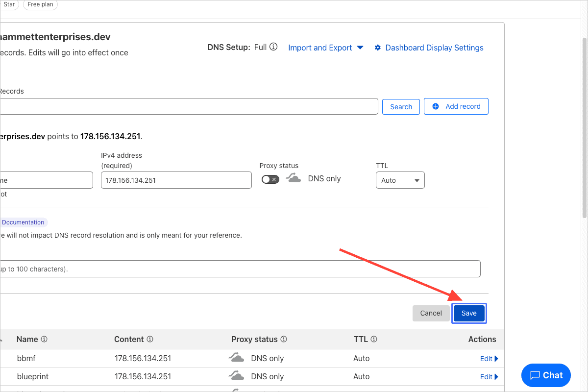Cancel the DNS record edit
Screen dimensions: 588x392
coord(431,313)
